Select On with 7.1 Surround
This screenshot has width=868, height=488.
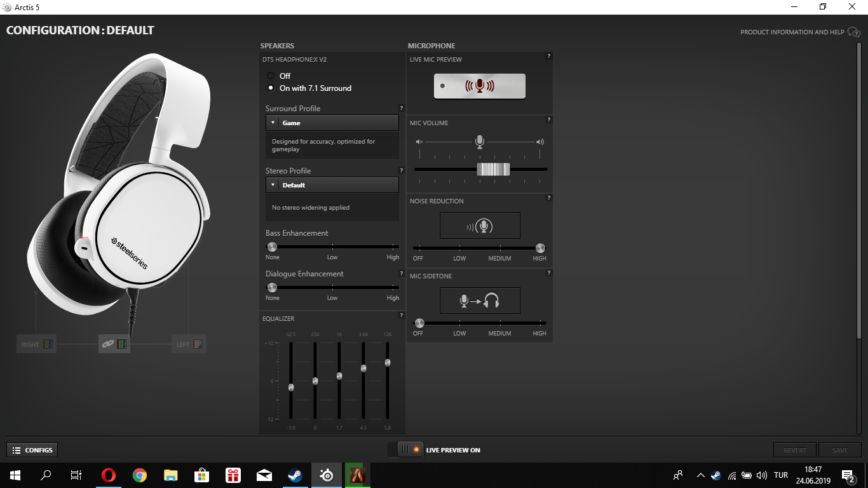click(x=271, y=88)
